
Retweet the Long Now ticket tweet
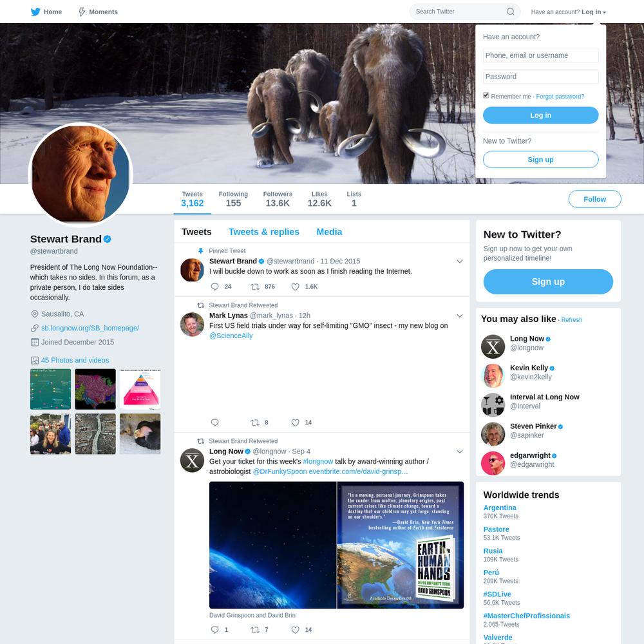(255, 630)
